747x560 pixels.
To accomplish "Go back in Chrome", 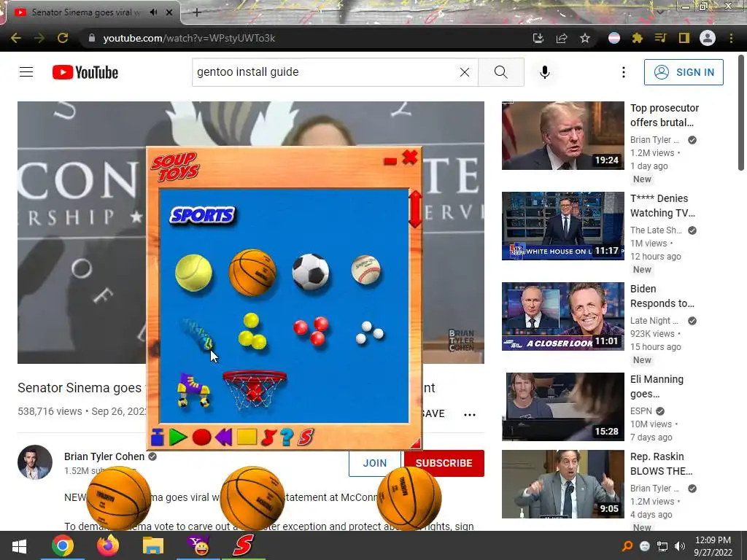I will (16, 38).
